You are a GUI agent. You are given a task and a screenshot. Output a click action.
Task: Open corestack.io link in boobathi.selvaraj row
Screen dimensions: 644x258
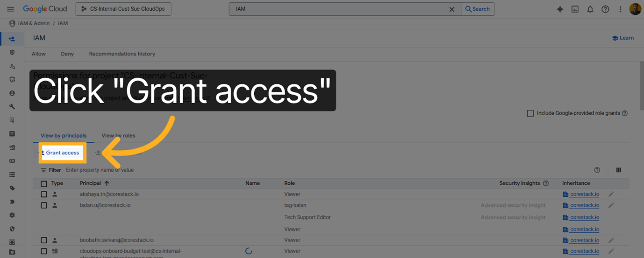click(x=585, y=240)
